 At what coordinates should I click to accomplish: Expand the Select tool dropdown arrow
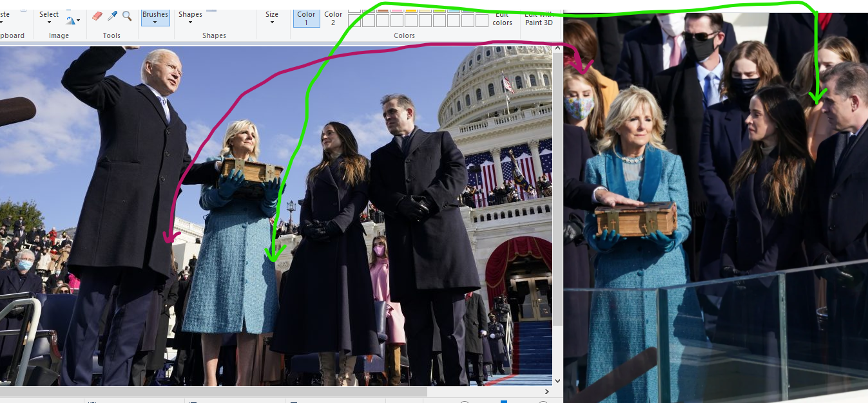coord(50,23)
